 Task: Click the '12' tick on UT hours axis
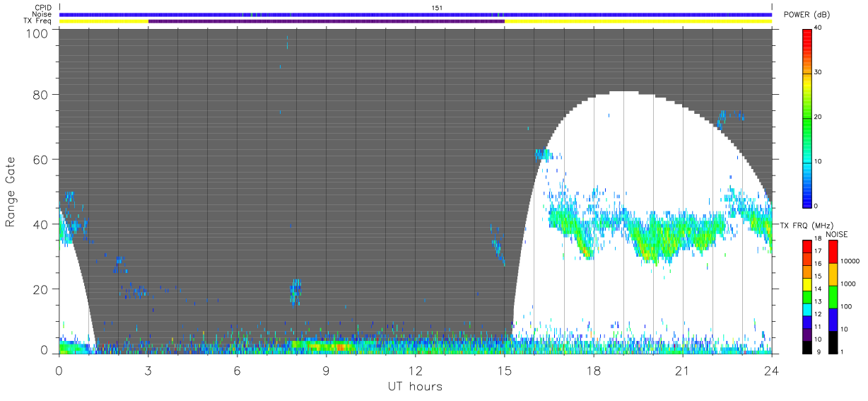[416, 370]
